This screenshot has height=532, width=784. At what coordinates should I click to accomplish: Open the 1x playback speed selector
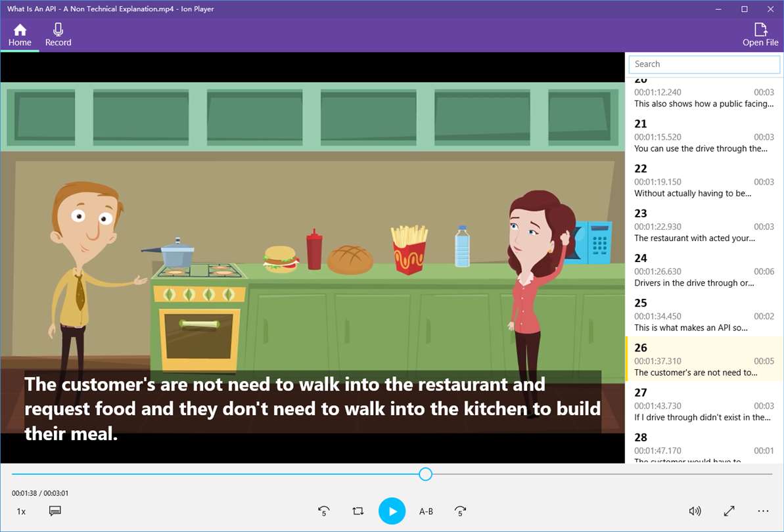21,511
